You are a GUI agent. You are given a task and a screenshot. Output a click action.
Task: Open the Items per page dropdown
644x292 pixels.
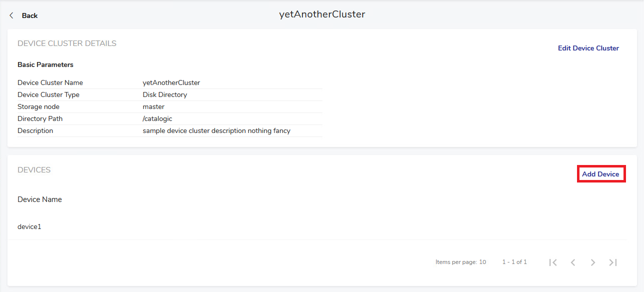[x=482, y=262]
